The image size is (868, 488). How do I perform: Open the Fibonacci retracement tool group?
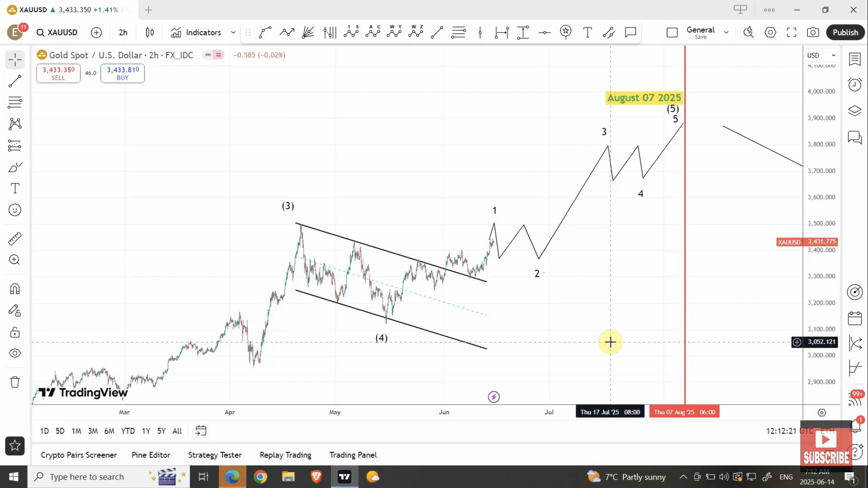coord(15,102)
